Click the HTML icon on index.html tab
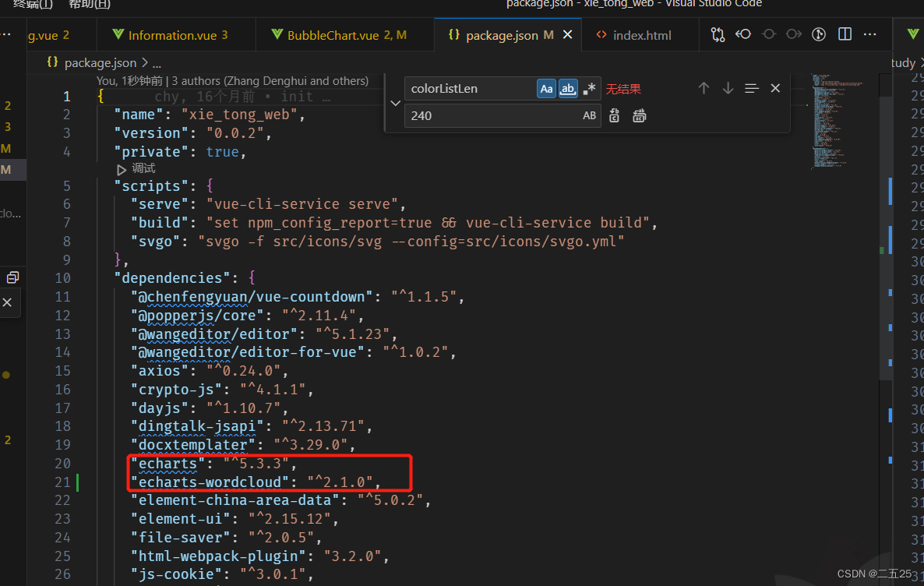The height and width of the screenshot is (586, 924). click(x=601, y=35)
